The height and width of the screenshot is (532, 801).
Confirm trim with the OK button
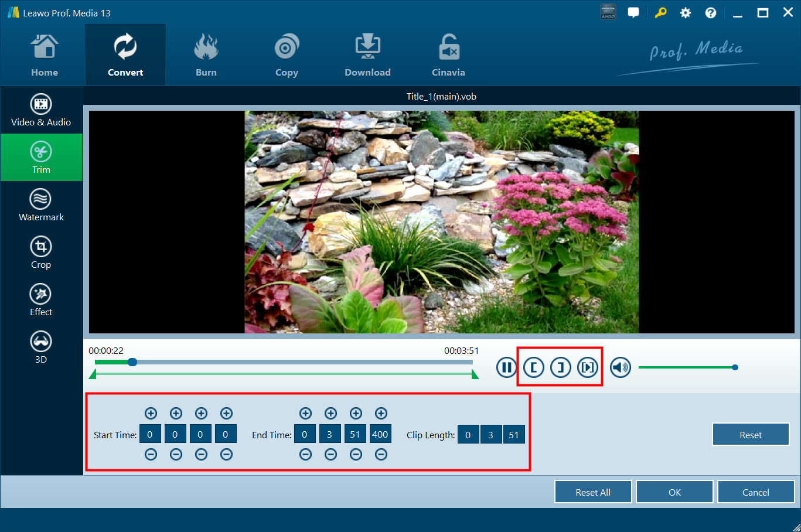click(x=674, y=492)
